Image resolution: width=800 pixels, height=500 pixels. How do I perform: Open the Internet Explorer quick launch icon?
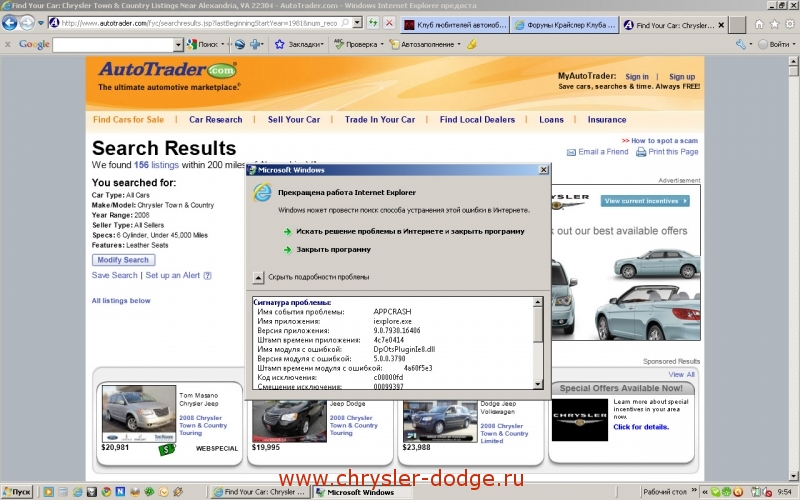coord(78,492)
